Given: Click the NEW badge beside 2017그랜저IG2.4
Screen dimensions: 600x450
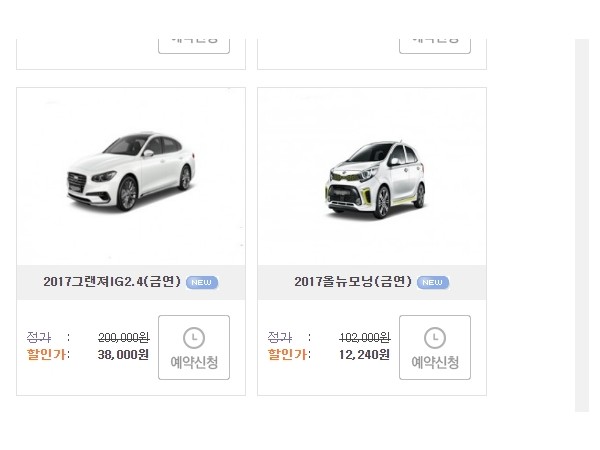Looking at the screenshot, I should pos(202,282).
